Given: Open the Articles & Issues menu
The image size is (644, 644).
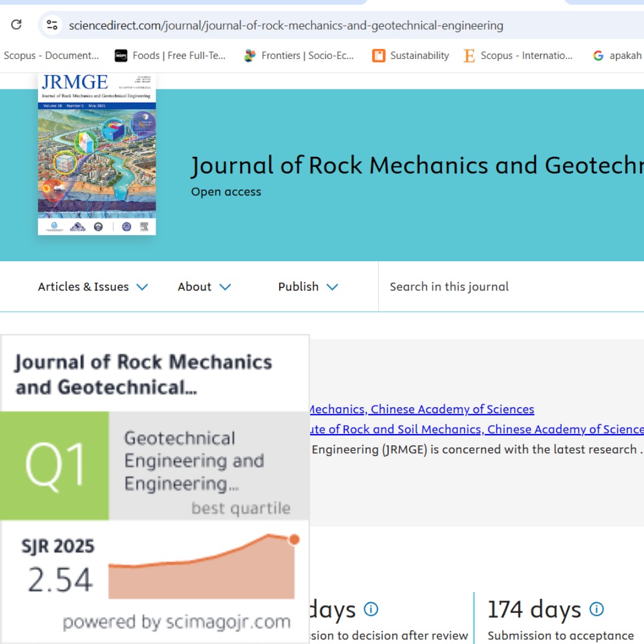Looking at the screenshot, I should 93,287.
